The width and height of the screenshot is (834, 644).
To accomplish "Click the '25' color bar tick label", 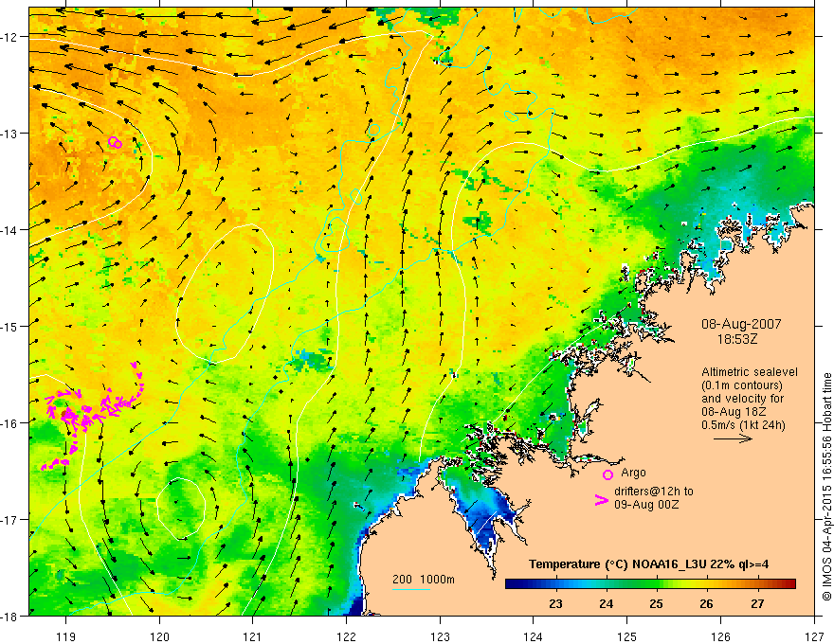I will click(657, 604).
